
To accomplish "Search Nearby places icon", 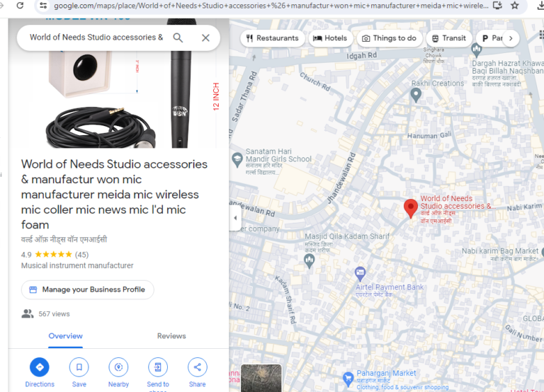I will click(x=118, y=367).
